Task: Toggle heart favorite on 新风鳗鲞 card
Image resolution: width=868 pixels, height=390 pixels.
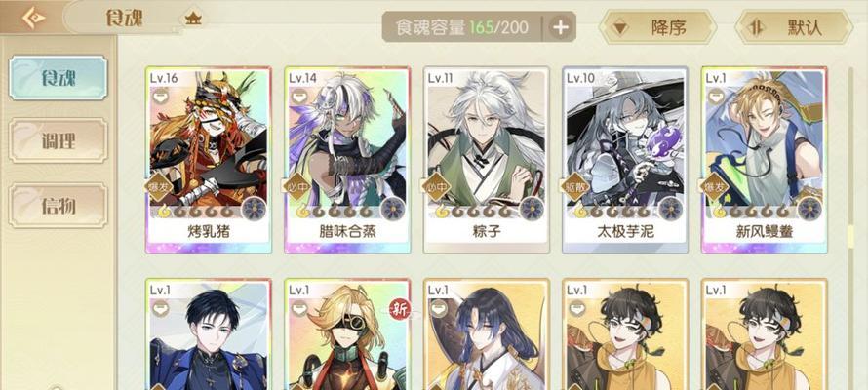Action: tap(716, 95)
